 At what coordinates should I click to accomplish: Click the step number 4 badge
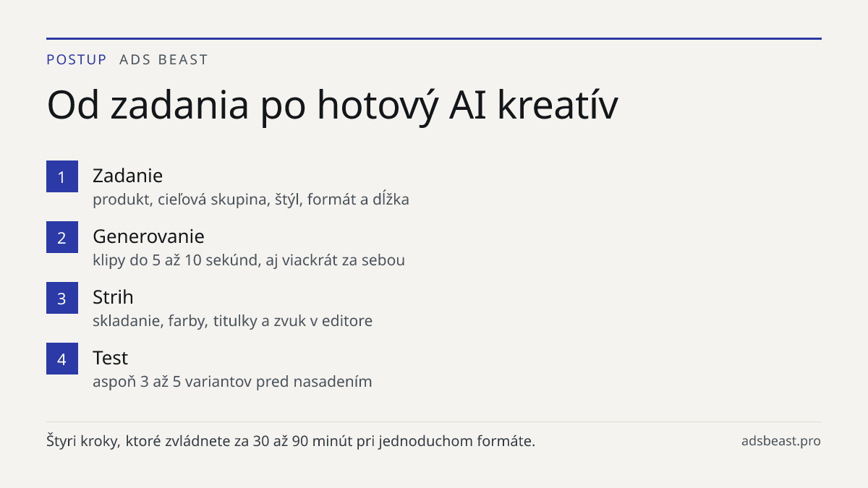click(x=62, y=359)
